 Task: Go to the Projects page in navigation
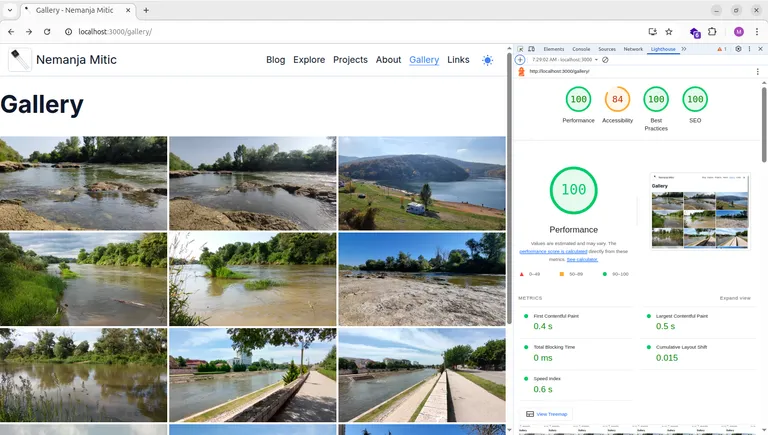point(350,60)
